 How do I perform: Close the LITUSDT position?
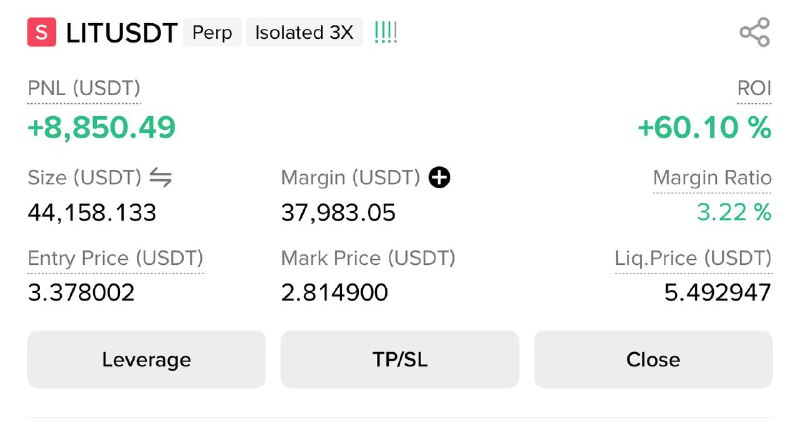pos(653,359)
